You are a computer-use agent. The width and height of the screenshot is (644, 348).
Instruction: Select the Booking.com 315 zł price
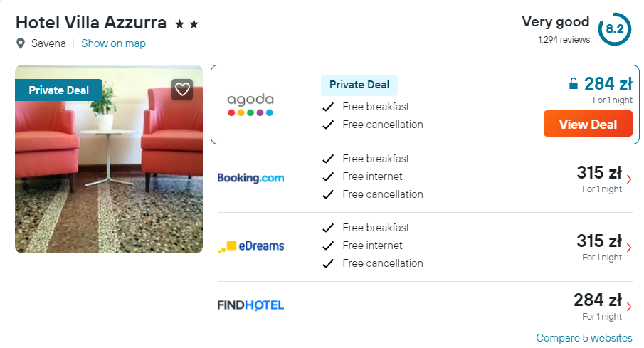[598, 173]
